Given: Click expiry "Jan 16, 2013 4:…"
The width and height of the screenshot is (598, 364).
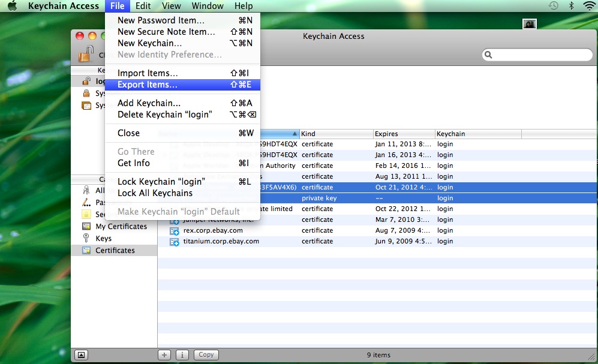Looking at the screenshot, I should (403, 155).
